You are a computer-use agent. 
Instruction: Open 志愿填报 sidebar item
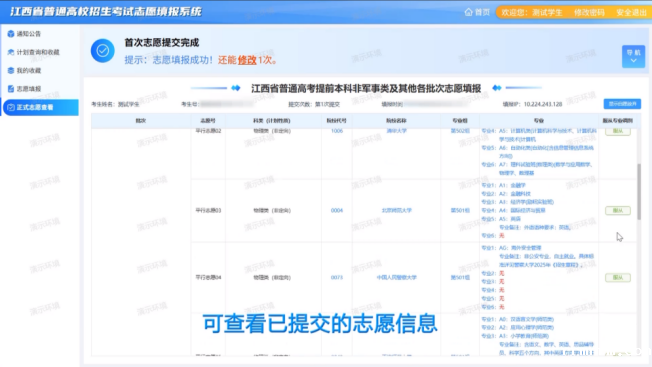tap(24, 89)
